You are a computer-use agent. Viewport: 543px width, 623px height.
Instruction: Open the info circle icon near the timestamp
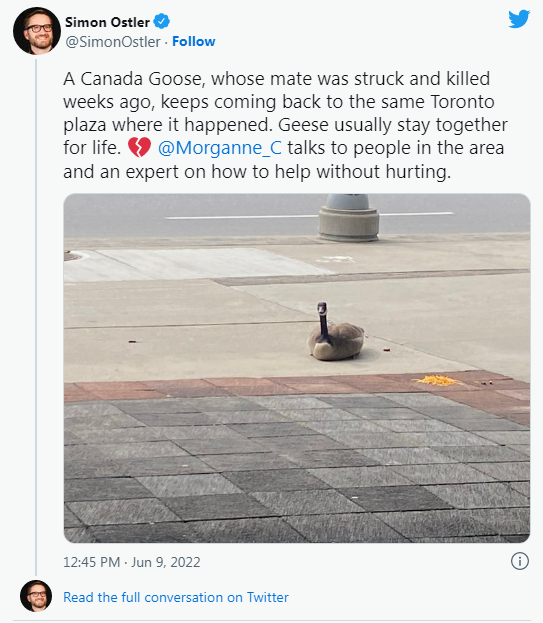pyautogui.click(x=520, y=561)
